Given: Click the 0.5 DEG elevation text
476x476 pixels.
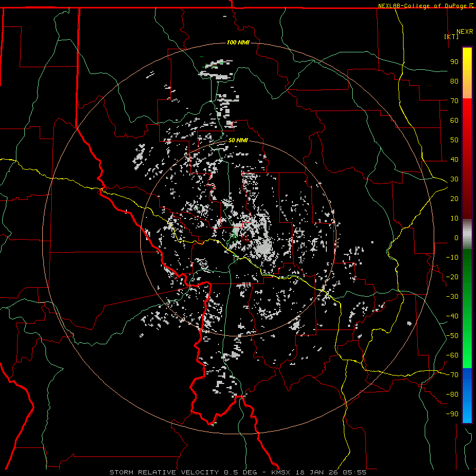Looking at the screenshot, I should tap(240, 472).
